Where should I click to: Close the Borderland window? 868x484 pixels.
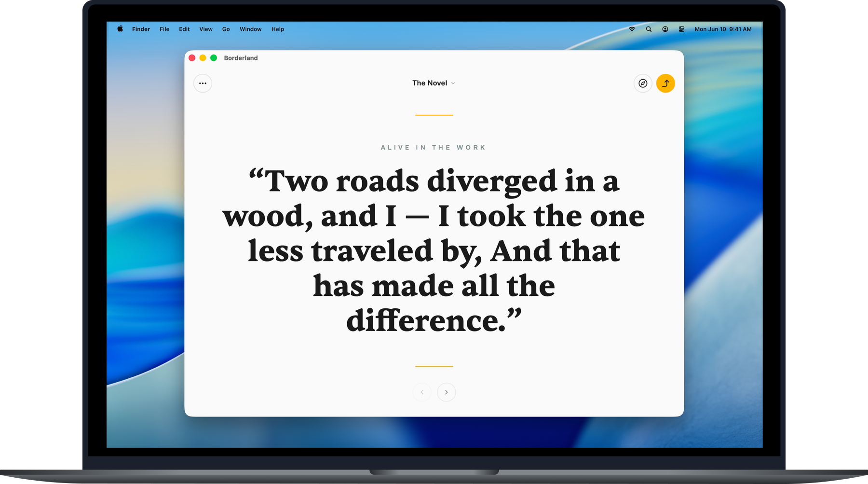(192, 58)
